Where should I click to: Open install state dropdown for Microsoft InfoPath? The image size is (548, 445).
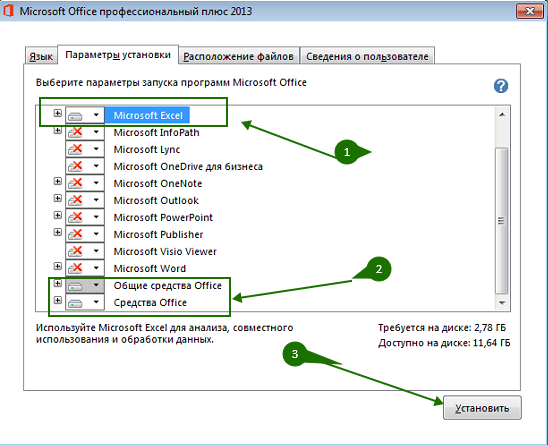[85, 132]
